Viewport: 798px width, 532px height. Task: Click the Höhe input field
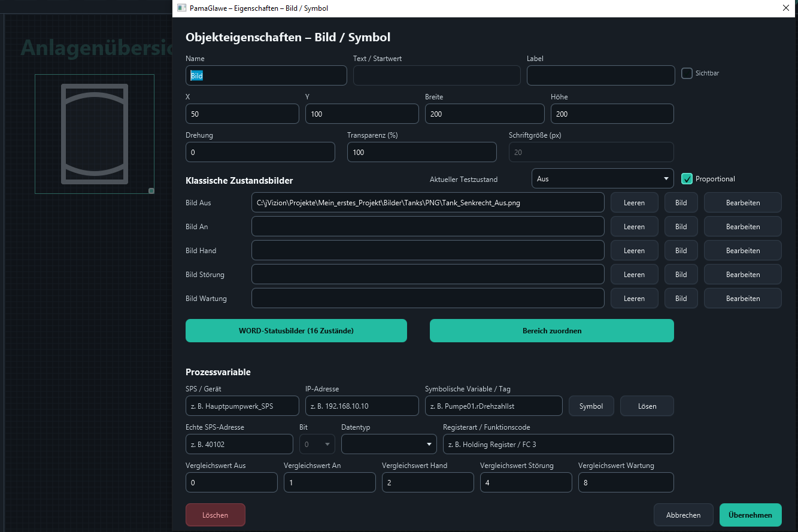pos(612,114)
